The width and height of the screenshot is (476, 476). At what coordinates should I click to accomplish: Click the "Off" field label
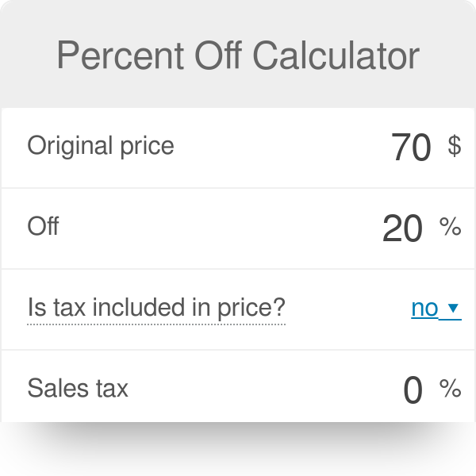click(43, 226)
